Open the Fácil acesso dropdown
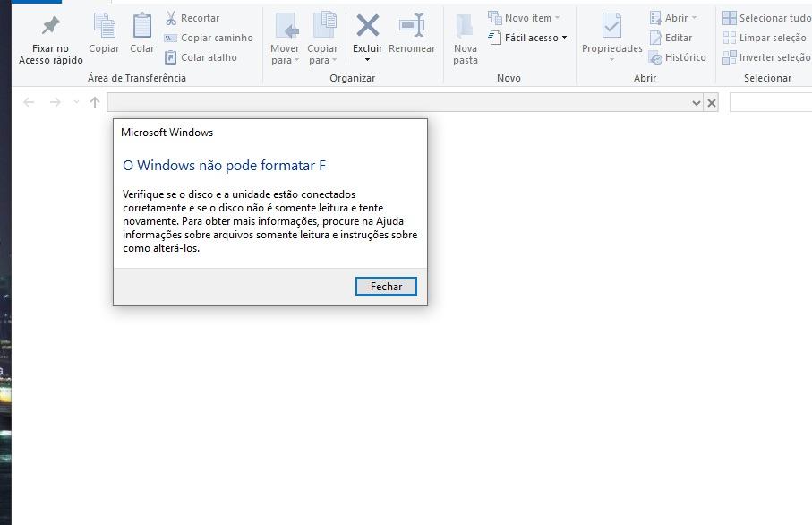The height and width of the screenshot is (525, 812). pos(527,38)
